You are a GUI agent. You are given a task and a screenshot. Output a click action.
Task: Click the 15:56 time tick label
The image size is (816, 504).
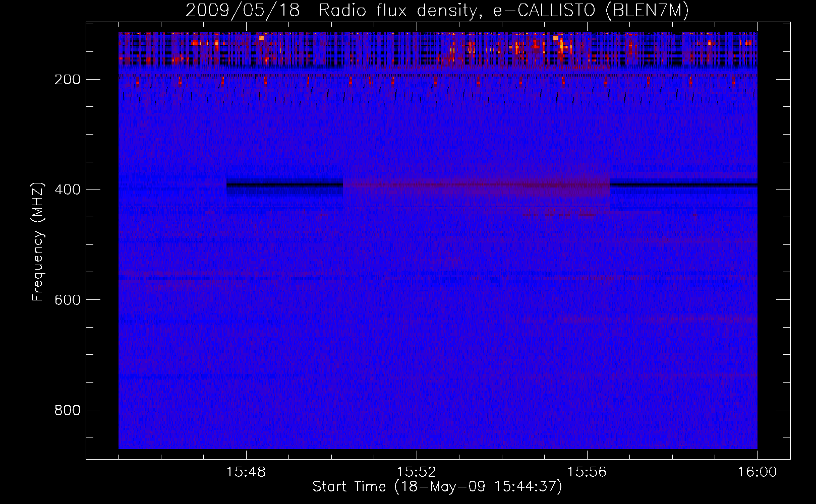point(587,472)
